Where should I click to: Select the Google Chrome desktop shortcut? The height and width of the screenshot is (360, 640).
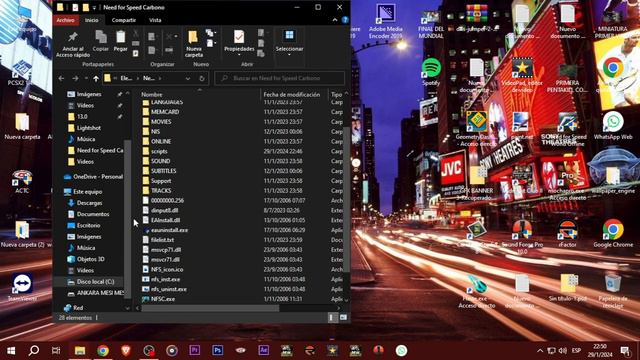613,233
